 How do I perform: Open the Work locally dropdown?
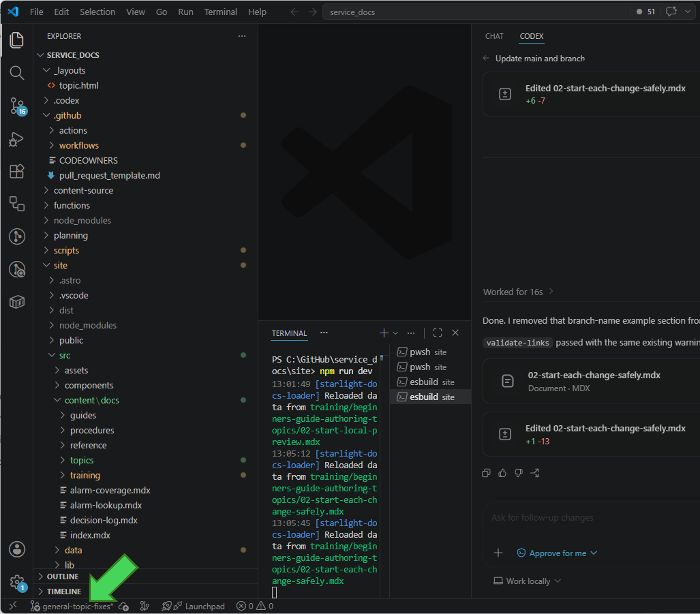[527, 581]
